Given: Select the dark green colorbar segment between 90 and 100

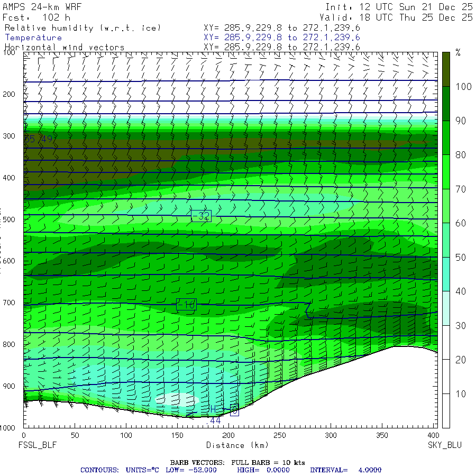Looking at the screenshot, I should click(x=446, y=104).
